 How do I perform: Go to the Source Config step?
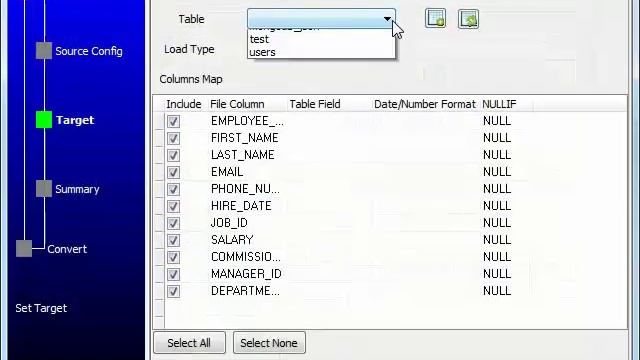(89, 51)
